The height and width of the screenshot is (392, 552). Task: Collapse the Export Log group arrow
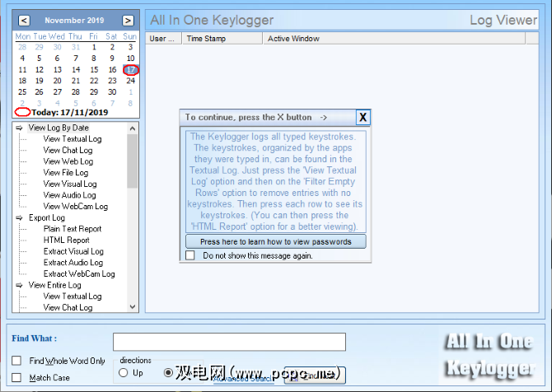point(20,217)
